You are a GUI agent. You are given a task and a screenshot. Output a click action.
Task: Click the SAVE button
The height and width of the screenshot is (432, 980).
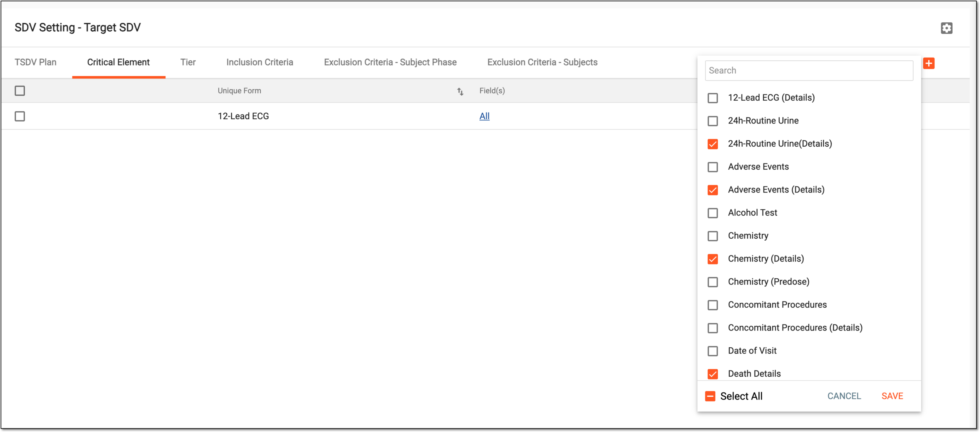coord(892,396)
